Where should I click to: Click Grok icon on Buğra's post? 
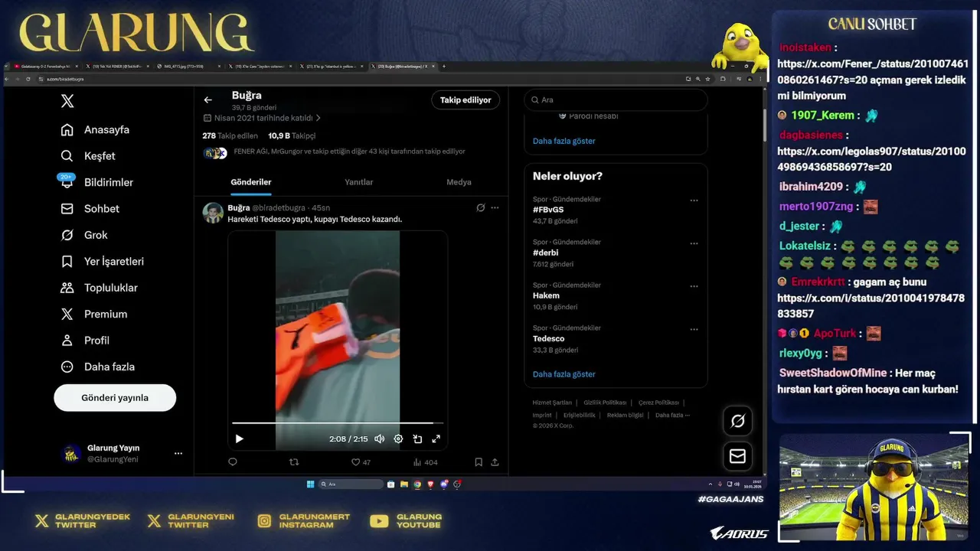click(480, 207)
